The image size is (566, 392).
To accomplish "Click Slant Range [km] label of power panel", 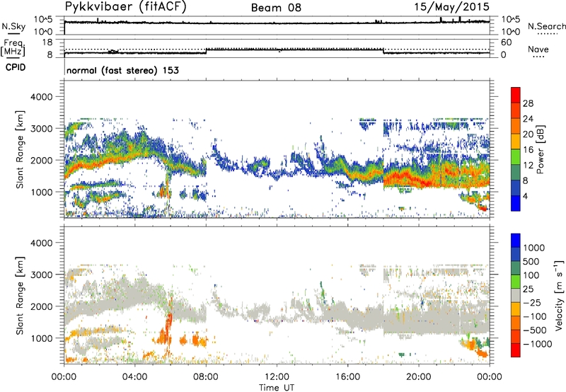I will coord(20,149).
